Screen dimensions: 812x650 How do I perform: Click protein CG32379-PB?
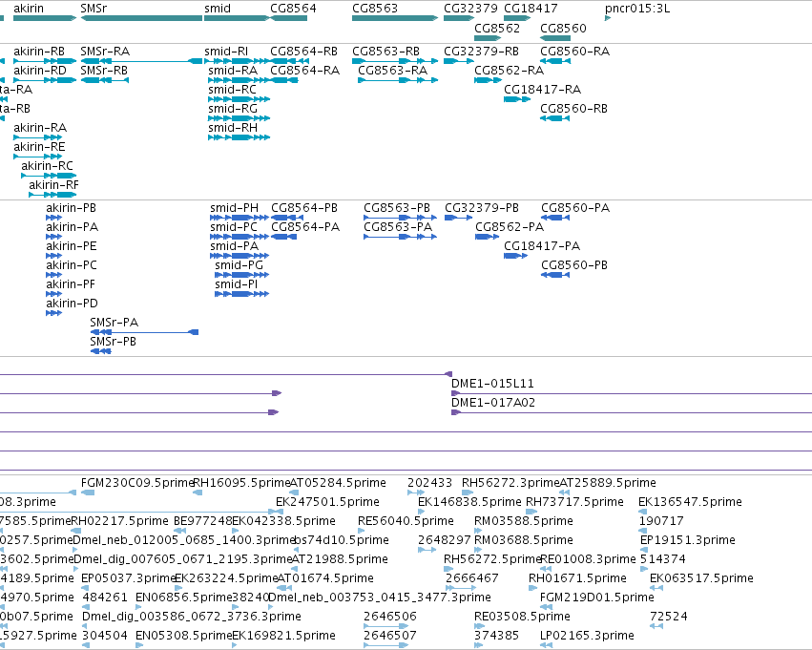[482, 208]
